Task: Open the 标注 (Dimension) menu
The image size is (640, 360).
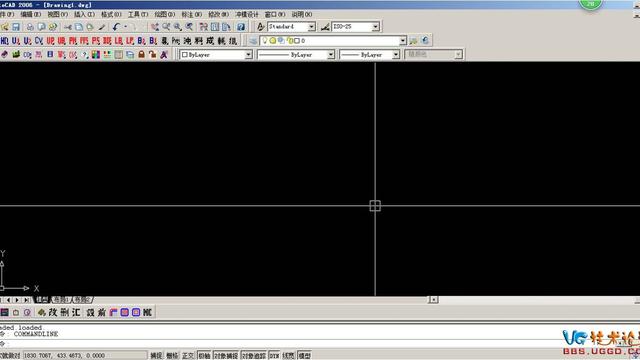Action: 191,14
